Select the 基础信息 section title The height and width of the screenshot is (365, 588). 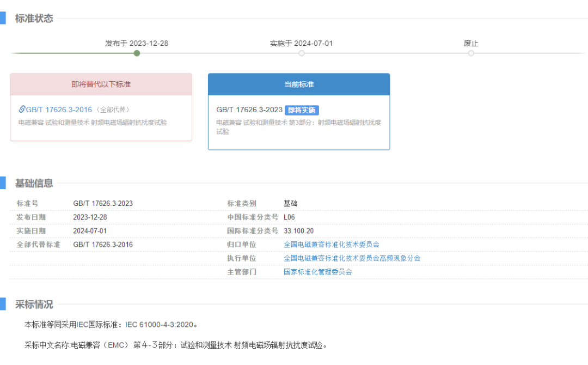(34, 184)
